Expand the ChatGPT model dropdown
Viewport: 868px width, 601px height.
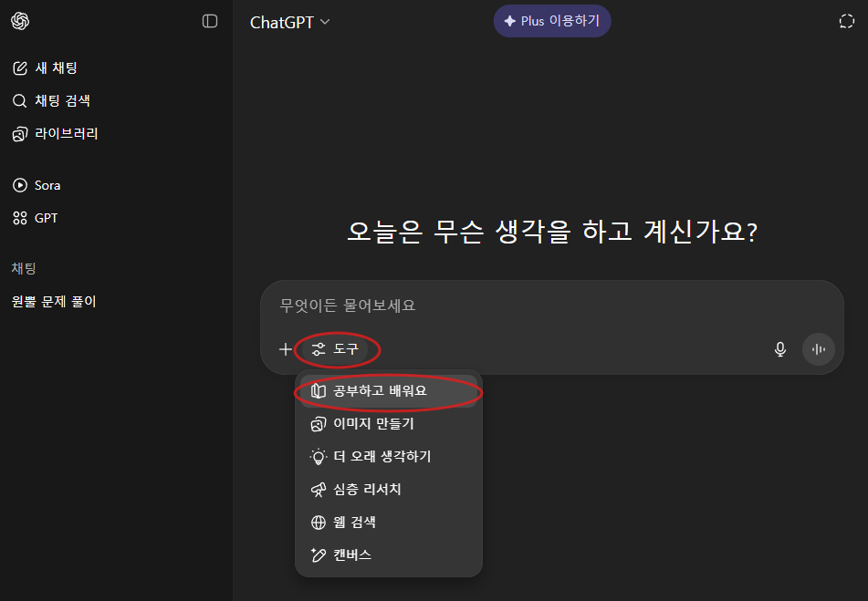tap(289, 22)
